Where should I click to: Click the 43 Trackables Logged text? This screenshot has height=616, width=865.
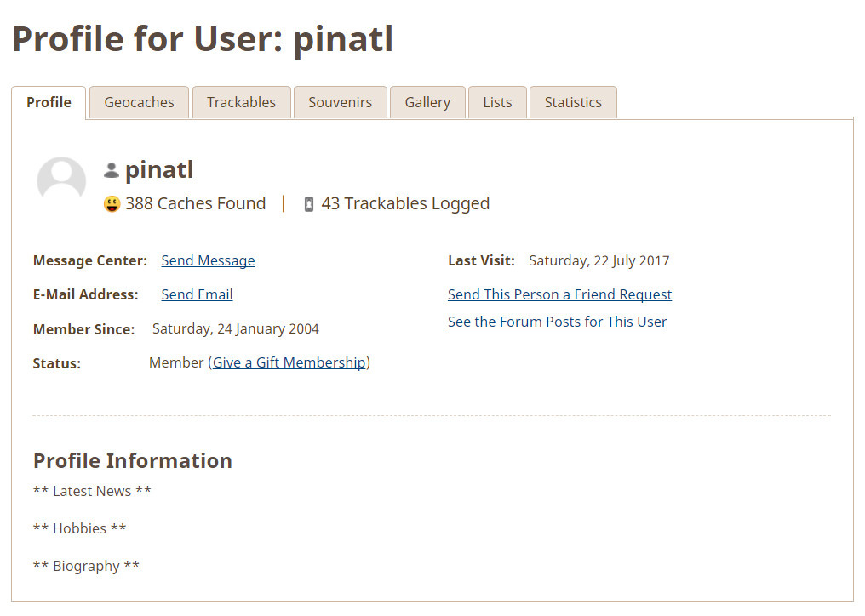coord(405,203)
